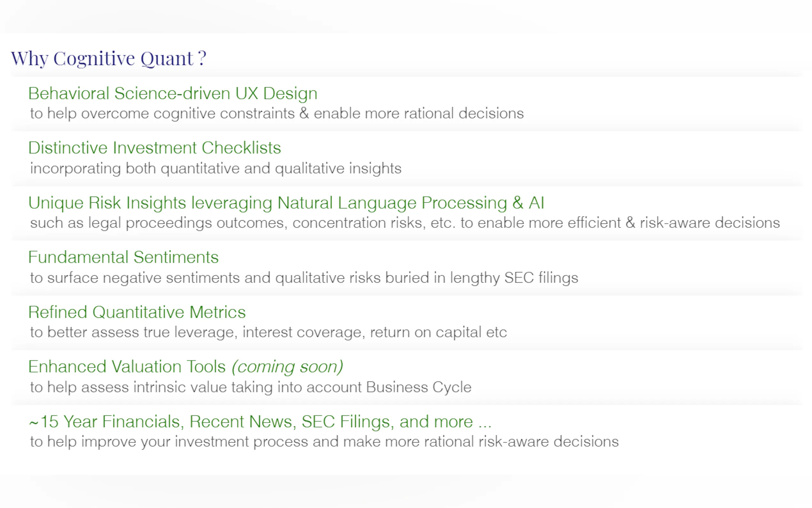Image resolution: width=812 pixels, height=508 pixels.
Task: Click the italic "(coming soon)" label
Action: pos(287,367)
